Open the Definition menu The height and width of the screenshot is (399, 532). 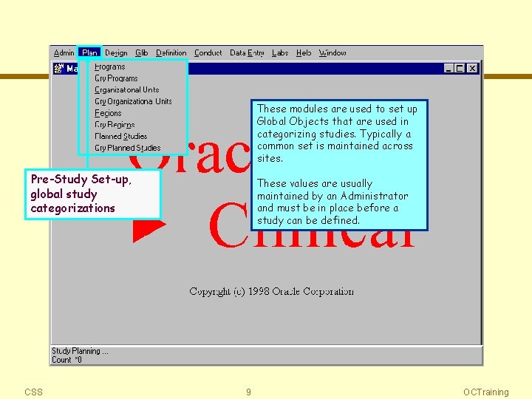171,53
